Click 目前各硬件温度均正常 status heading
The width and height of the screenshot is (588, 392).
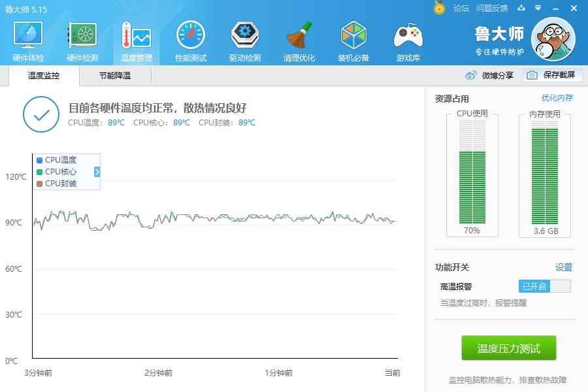coord(157,108)
